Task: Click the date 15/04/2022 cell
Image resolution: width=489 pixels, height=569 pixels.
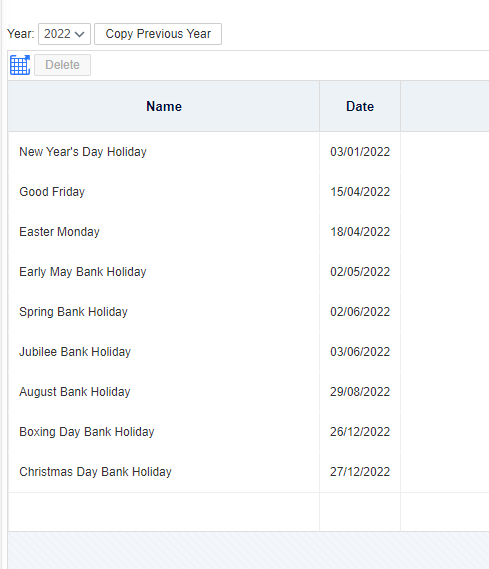Action: [x=360, y=192]
